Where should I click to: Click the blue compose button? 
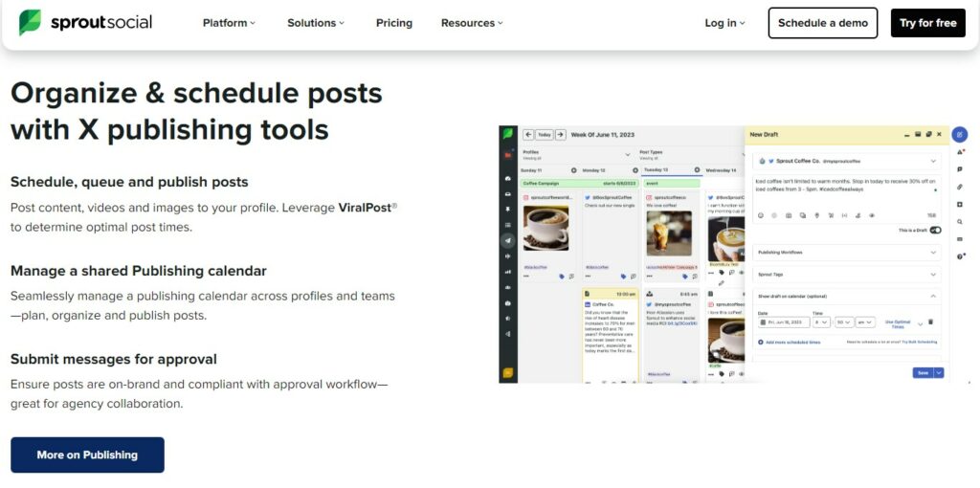pos(959,134)
